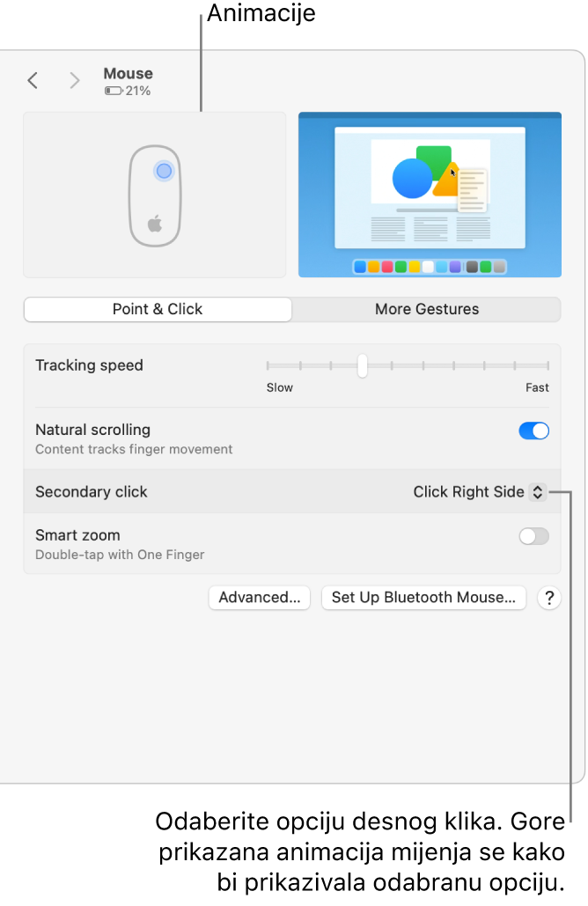Go forward with the right chevron

(75, 81)
